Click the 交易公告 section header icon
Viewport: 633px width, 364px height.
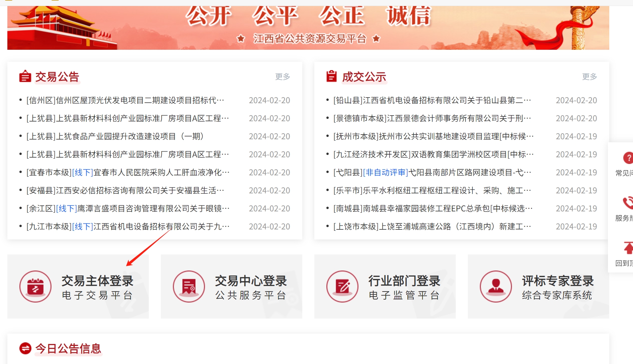[25, 76]
